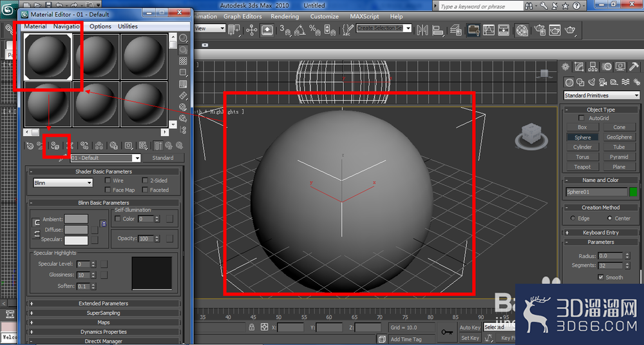Click Cylinder object type button

point(582,147)
